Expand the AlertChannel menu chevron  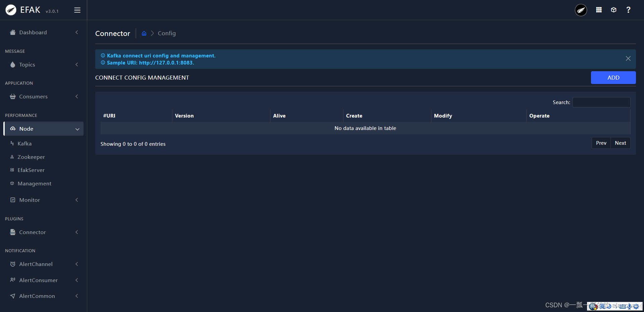77,264
